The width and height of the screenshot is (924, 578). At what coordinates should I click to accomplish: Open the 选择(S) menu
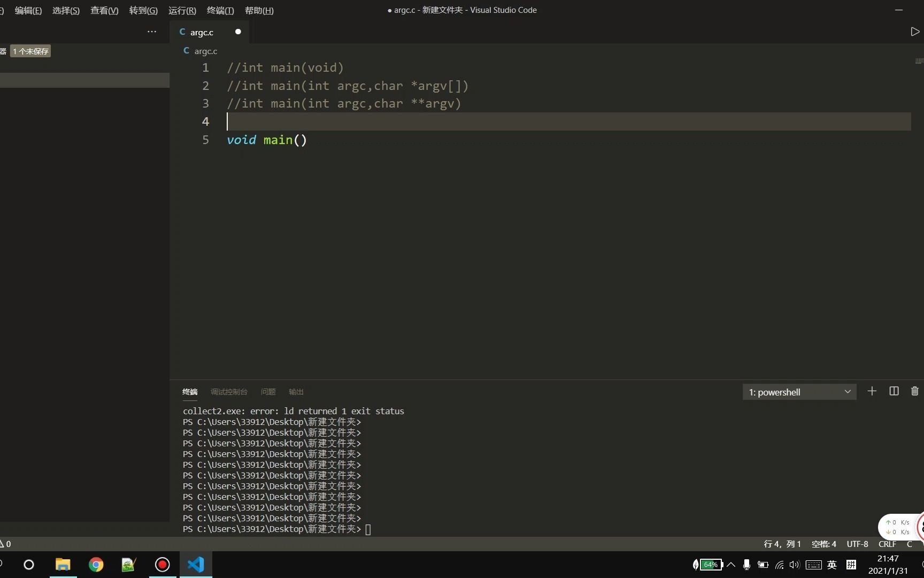pos(66,10)
